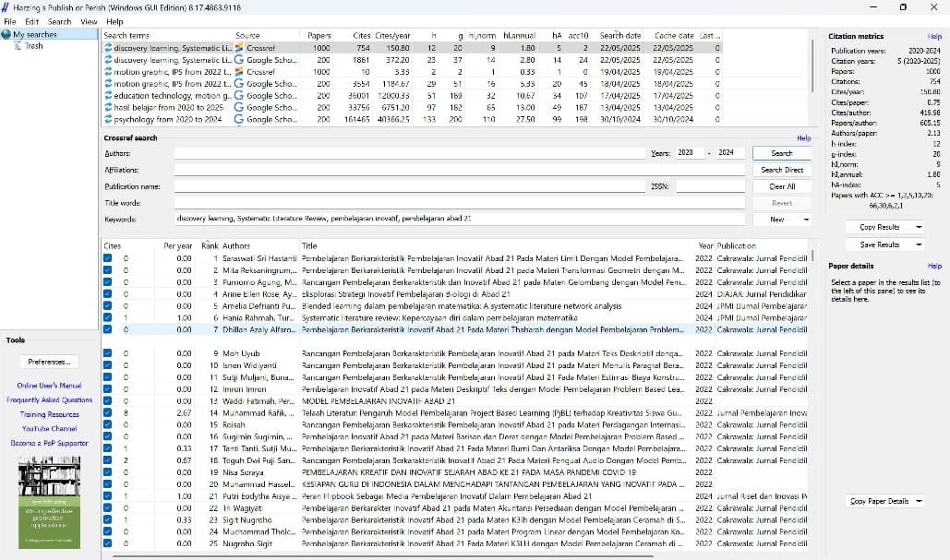The image size is (950, 560).
Task: Click the Search Direct button
Action: 782,170
